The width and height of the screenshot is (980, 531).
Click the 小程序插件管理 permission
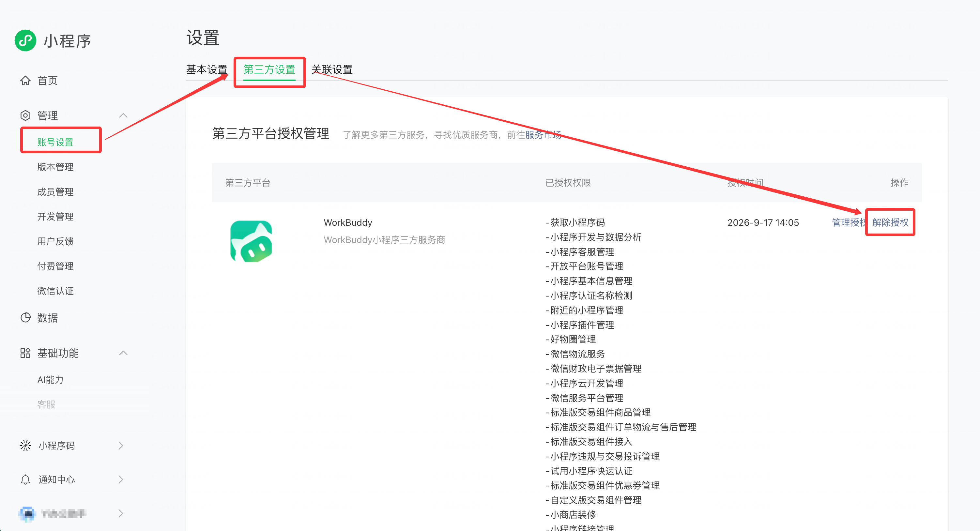579,325
